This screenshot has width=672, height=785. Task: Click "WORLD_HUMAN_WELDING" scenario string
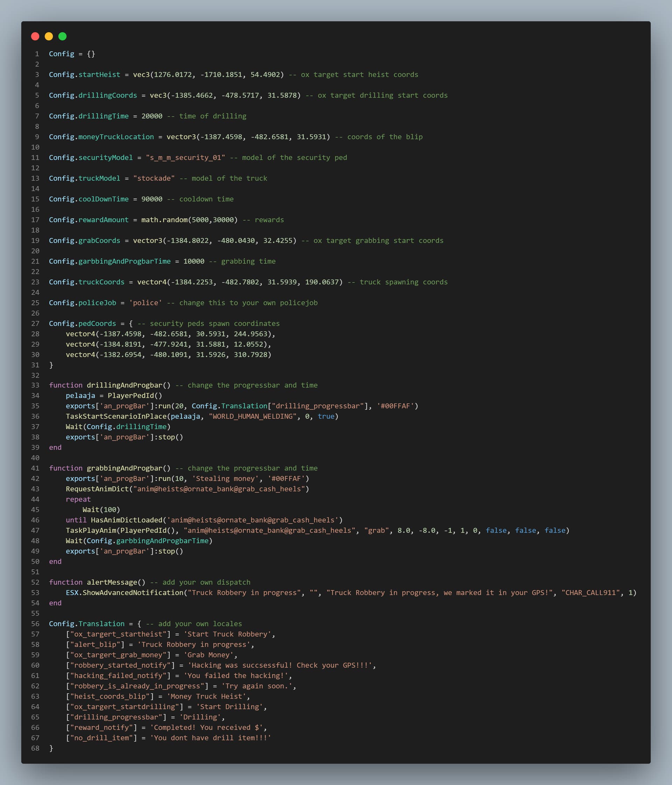(252, 416)
